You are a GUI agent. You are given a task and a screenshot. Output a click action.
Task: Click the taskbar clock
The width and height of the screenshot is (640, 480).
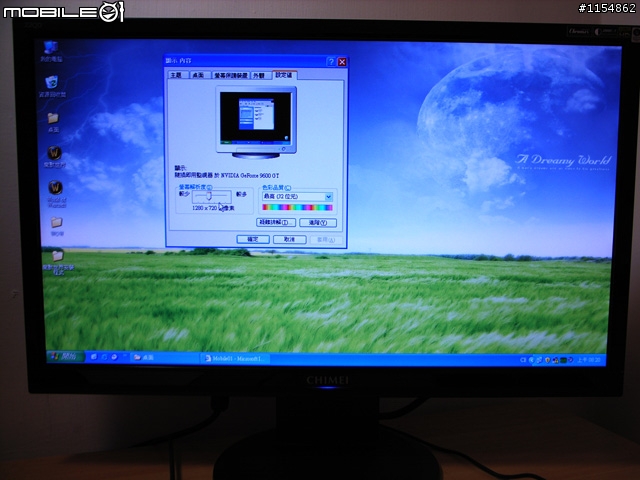591,360
